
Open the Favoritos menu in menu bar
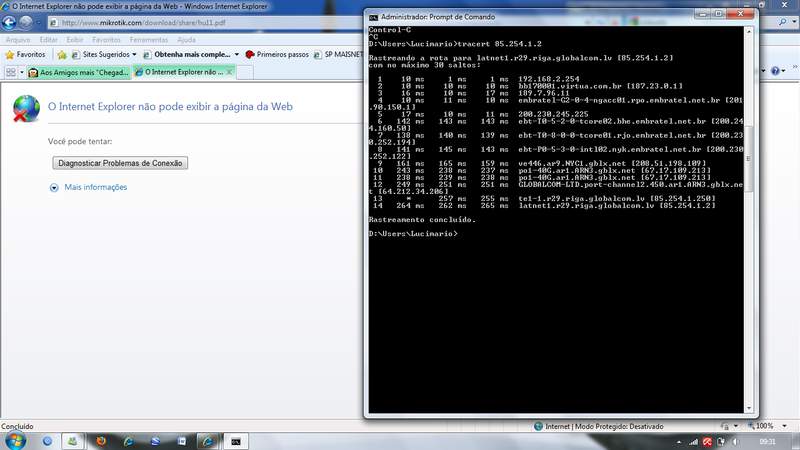pyautogui.click(x=106, y=40)
